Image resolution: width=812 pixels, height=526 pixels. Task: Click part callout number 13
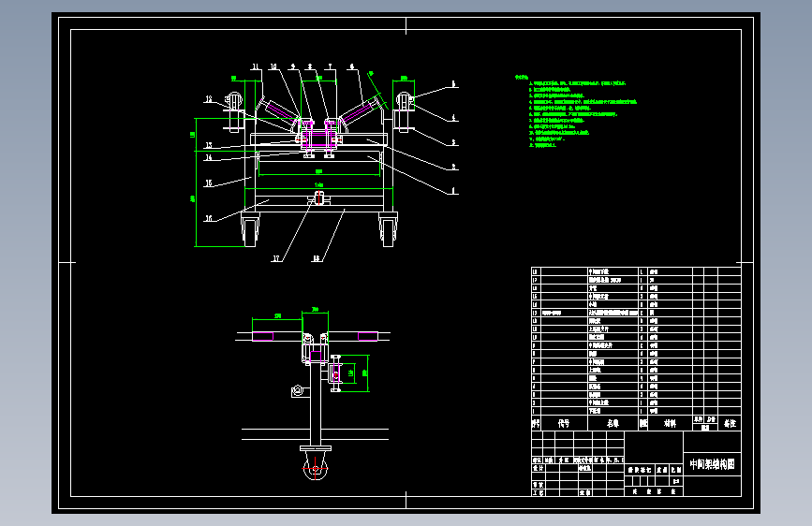click(209, 145)
